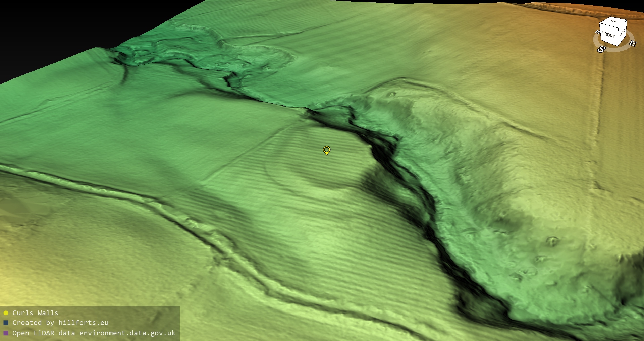The image size is (644, 341).
Task: Open the Created by hillforts.eu link
Action: click(x=60, y=323)
